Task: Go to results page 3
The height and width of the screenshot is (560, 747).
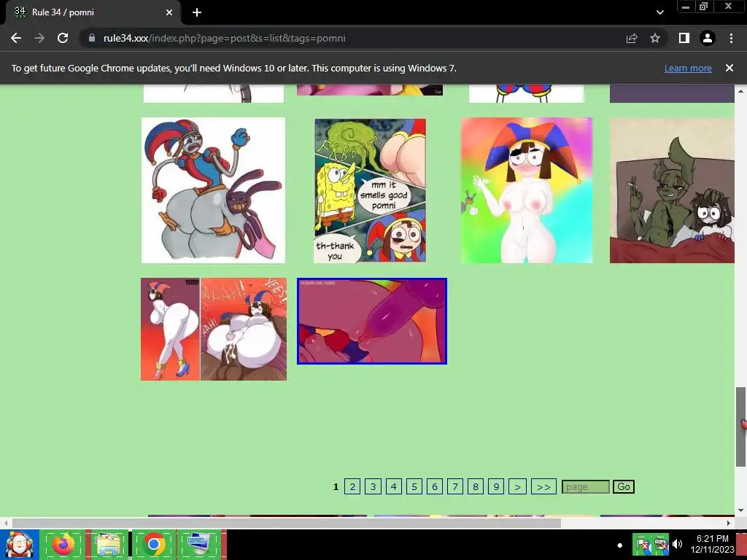Action: pyautogui.click(x=373, y=486)
